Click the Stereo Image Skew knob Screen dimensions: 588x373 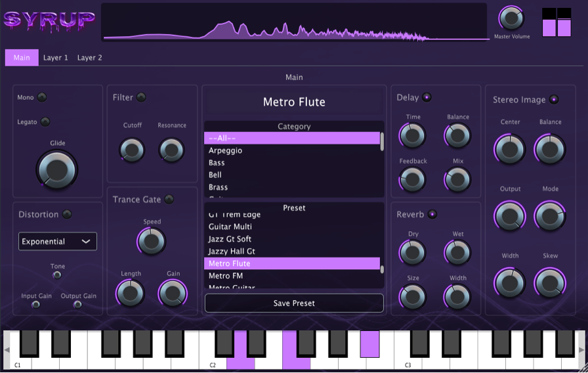(550, 283)
